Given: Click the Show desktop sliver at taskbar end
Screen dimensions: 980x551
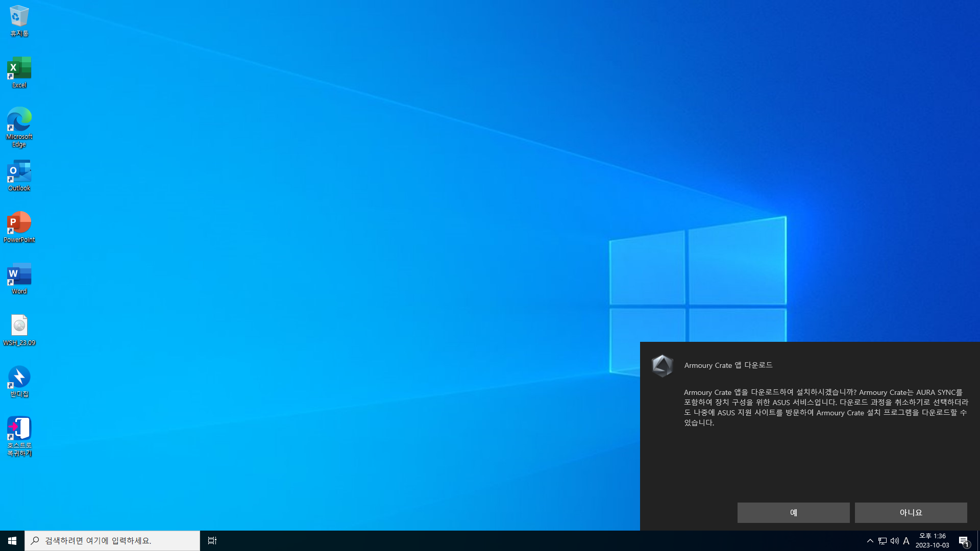Looking at the screenshot, I should [x=978, y=541].
